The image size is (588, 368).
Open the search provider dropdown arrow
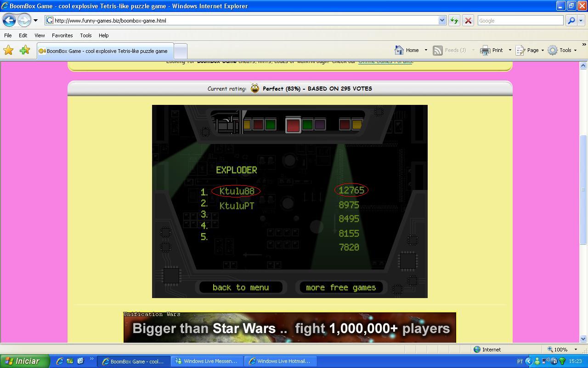click(581, 20)
